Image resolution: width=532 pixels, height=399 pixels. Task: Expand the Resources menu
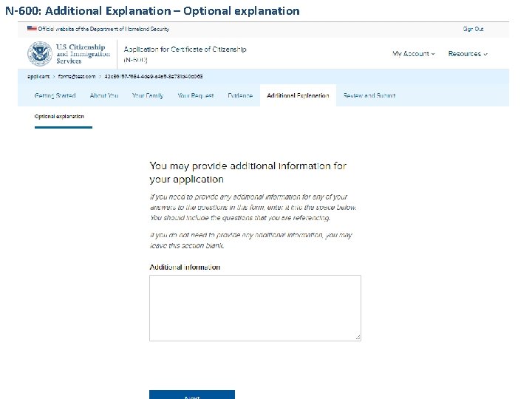coord(468,54)
